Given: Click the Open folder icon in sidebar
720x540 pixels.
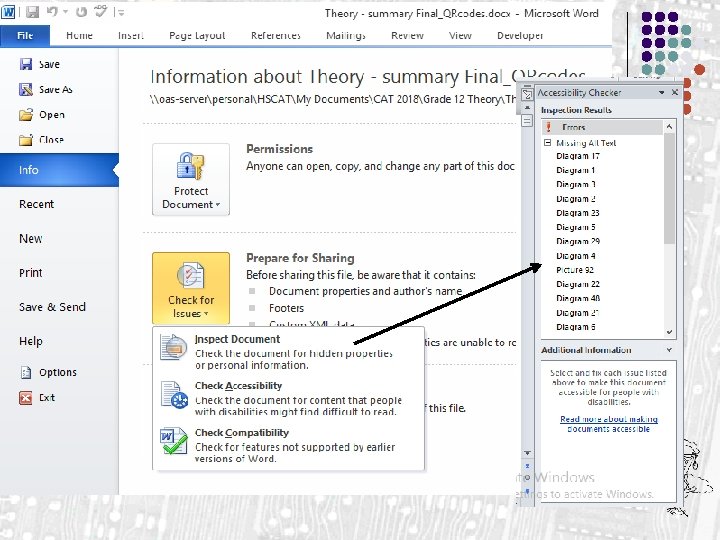Looking at the screenshot, I should pyautogui.click(x=26, y=114).
